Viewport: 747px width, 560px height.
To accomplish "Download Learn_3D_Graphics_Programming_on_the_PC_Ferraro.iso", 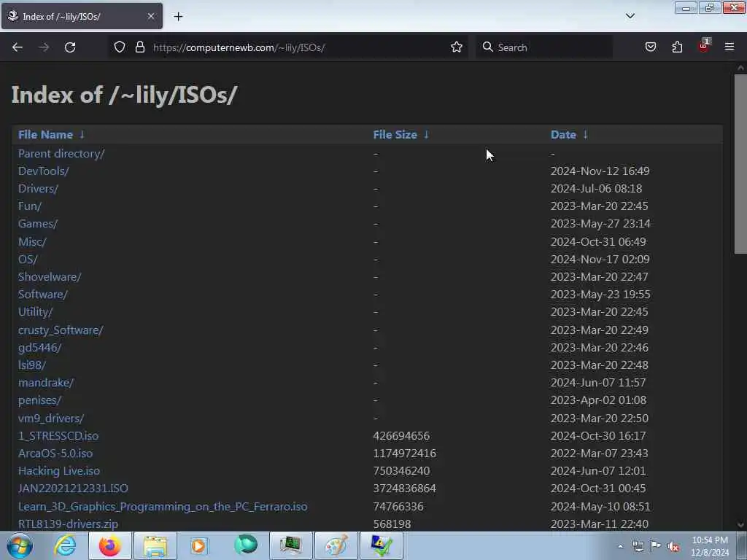I will (163, 507).
